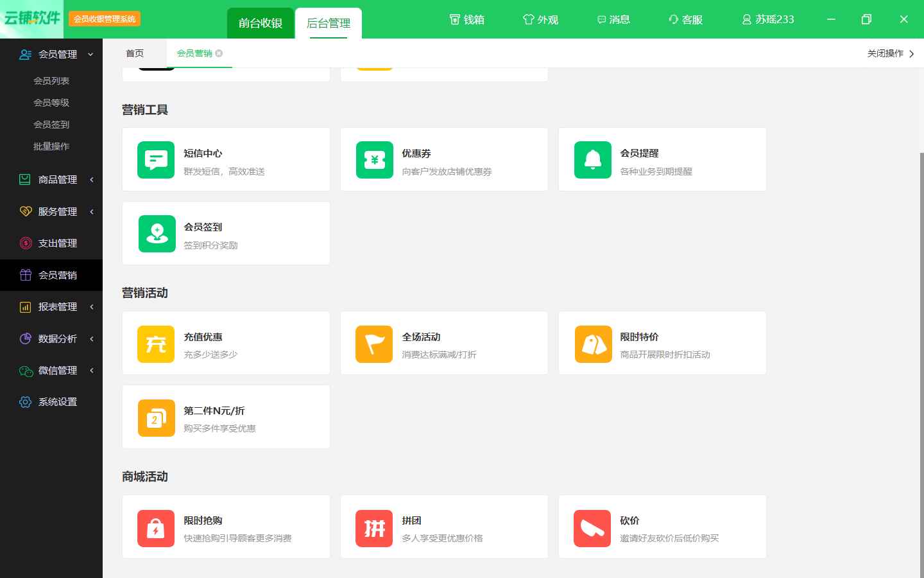
Task: Click text 邀请好友砍价后低价购买
Action: coord(669,538)
